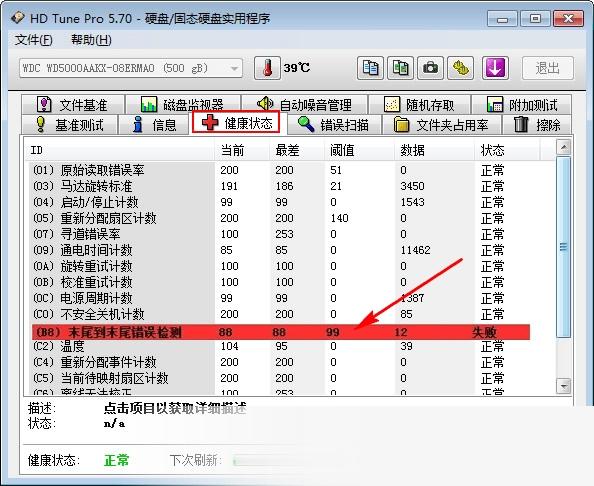594x486 pixels.
Task: Open the 错误扫描 tab
Action: click(x=334, y=124)
